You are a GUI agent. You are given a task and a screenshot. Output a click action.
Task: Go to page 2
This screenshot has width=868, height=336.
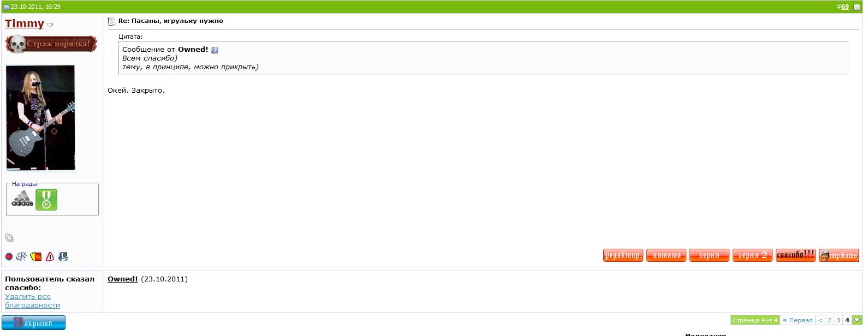[829, 320]
